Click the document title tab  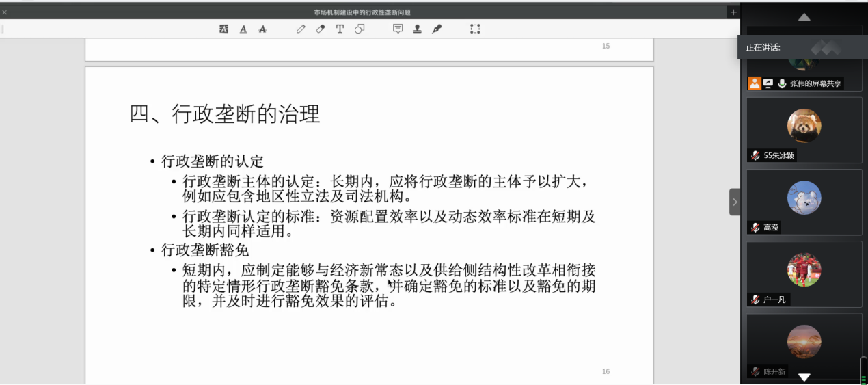click(x=362, y=12)
